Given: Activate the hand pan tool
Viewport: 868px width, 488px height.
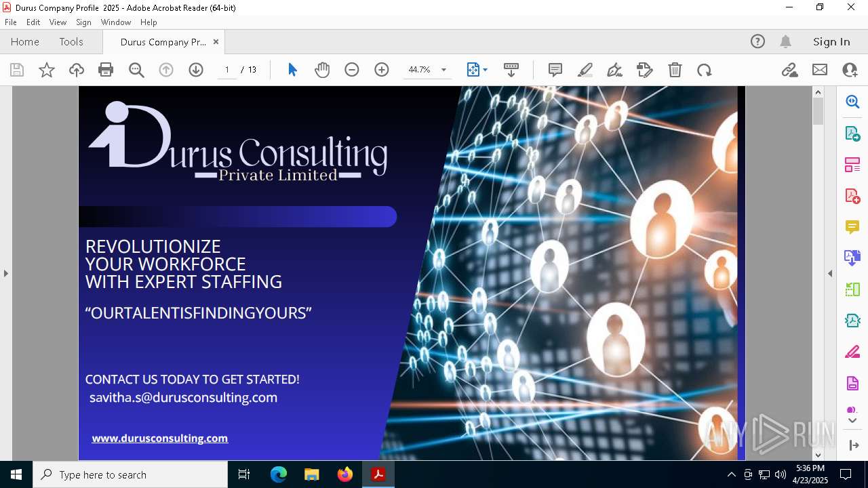Looking at the screenshot, I should tap(322, 70).
